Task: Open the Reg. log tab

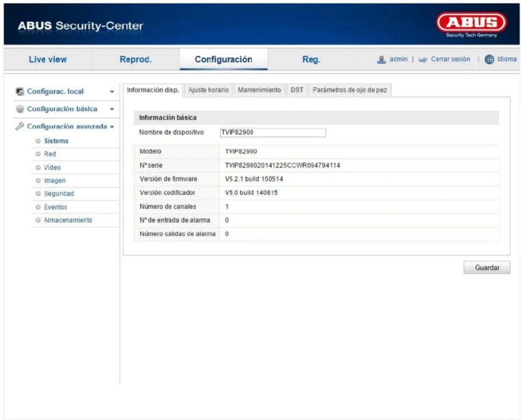Action: click(311, 59)
